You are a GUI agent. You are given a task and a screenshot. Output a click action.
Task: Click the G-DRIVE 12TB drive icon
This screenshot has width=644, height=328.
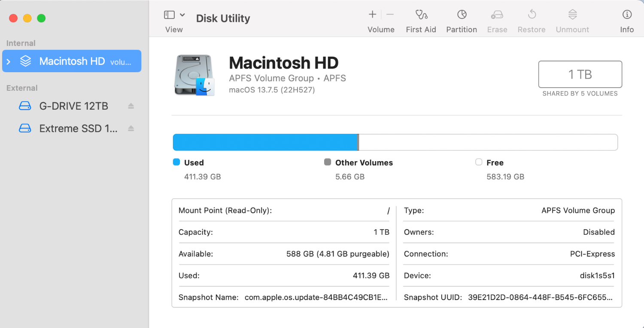pyautogui.click(x=25, y=106)
